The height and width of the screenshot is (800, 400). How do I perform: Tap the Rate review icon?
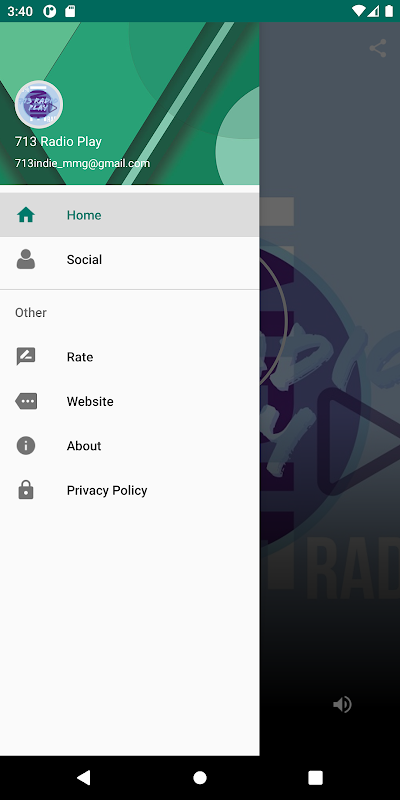[26, 357]
